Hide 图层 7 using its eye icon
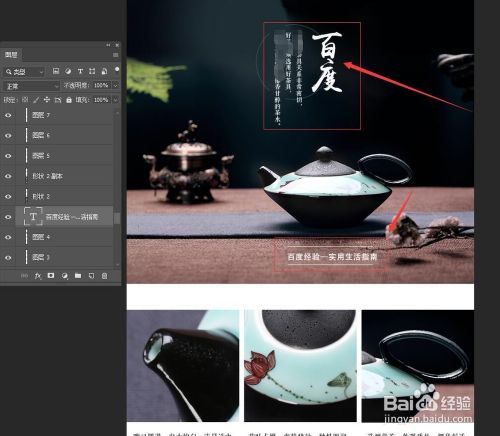 8,115
